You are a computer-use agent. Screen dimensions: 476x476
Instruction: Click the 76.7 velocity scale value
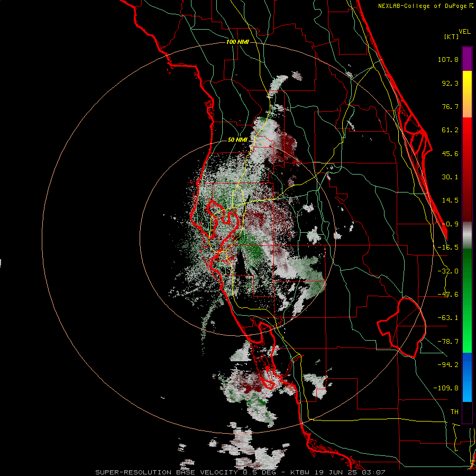point(450,106)
